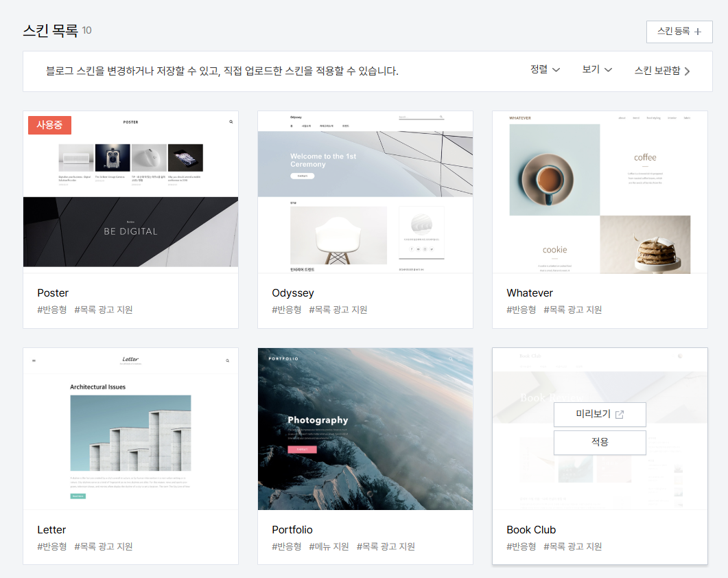This screenshot has height=578, width=728.
Task: Open the 보기 view dropdown
Action: click(597, 70)
